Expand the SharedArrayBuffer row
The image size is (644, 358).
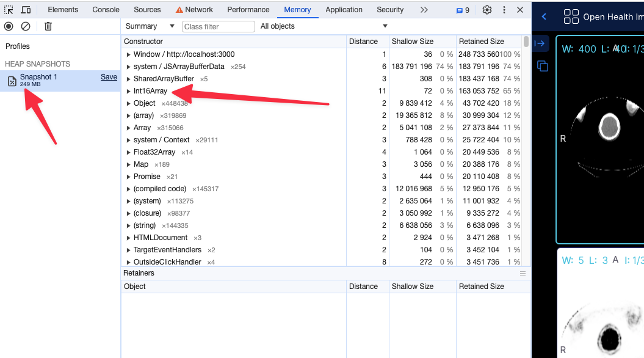128,79
